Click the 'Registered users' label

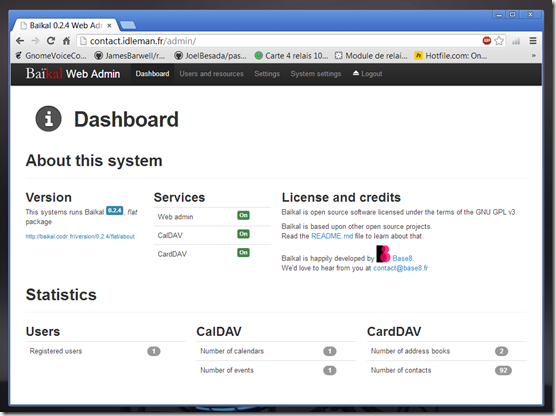[56, 351]
